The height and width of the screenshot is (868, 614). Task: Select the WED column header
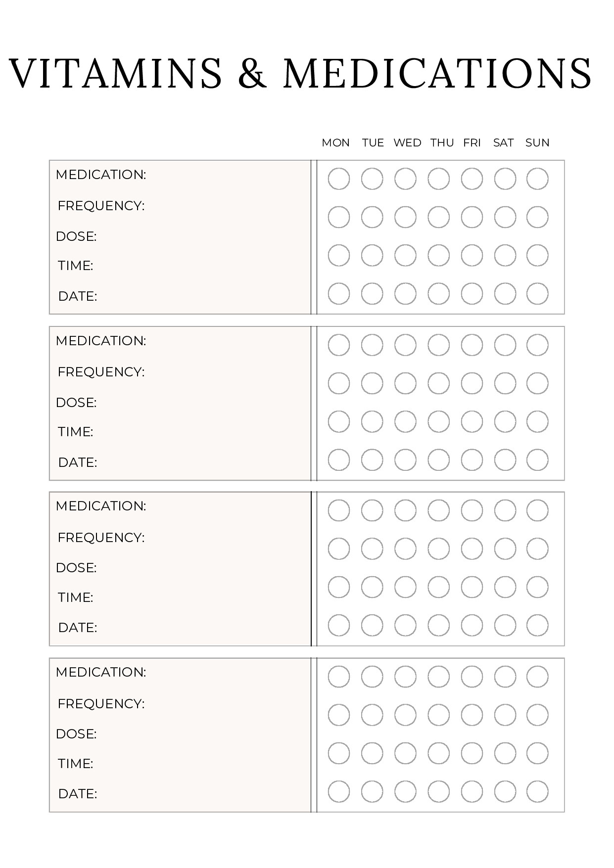[x=407, y=143]
